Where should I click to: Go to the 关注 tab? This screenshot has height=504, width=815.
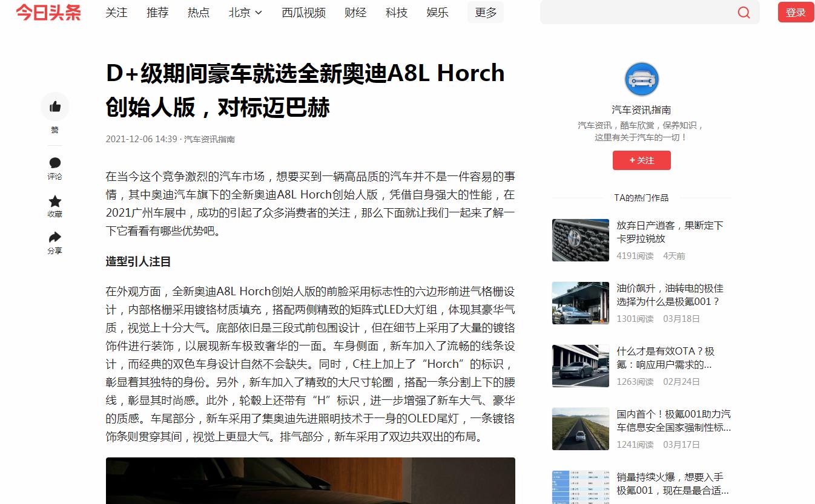116,13
